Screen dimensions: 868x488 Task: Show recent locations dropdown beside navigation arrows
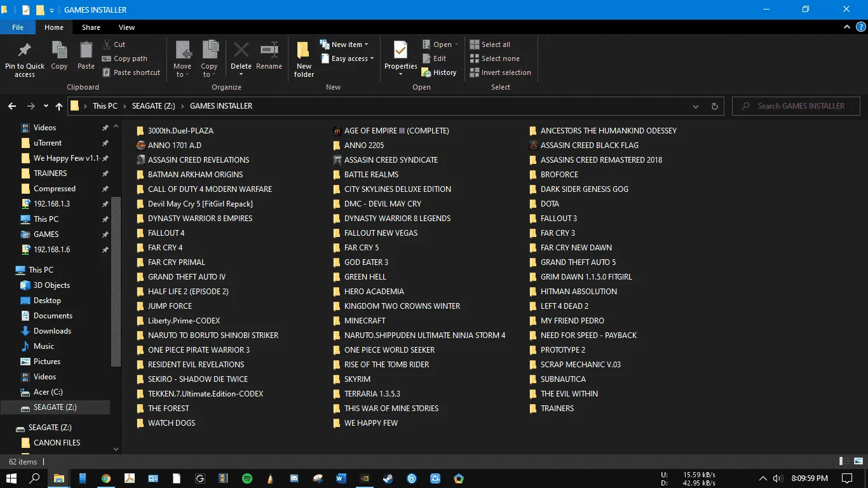[46, 106]
